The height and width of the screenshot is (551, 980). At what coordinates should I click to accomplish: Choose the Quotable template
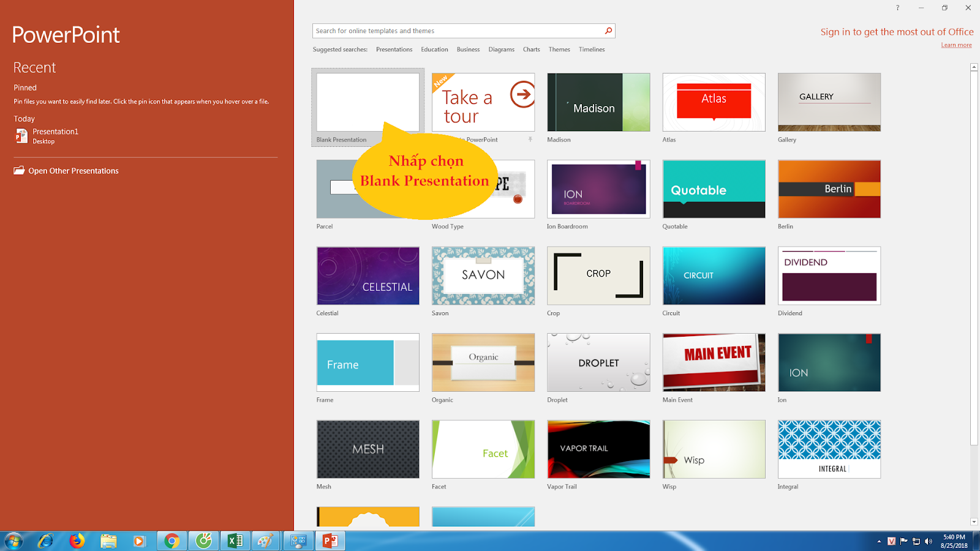click(x=714, y=189)
